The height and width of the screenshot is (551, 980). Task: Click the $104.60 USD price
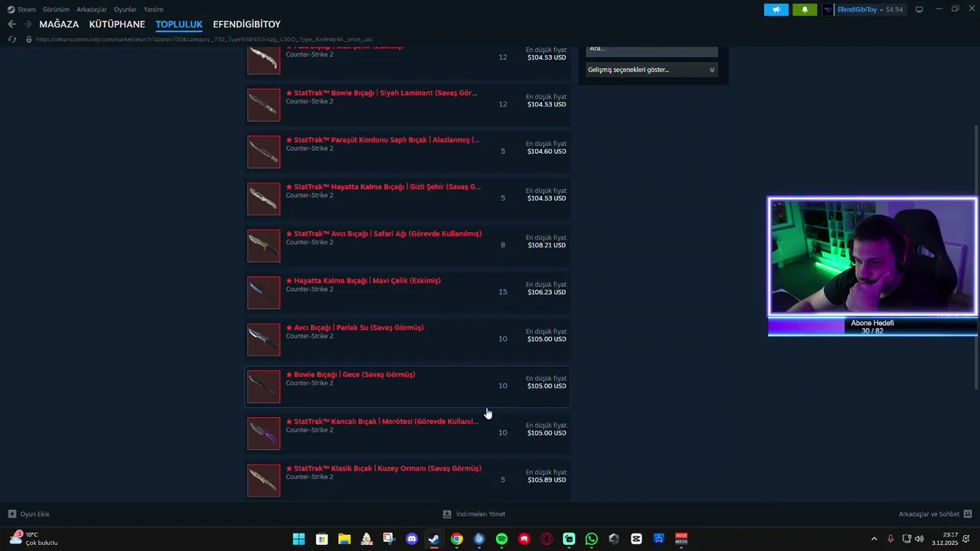click(547, 151)
